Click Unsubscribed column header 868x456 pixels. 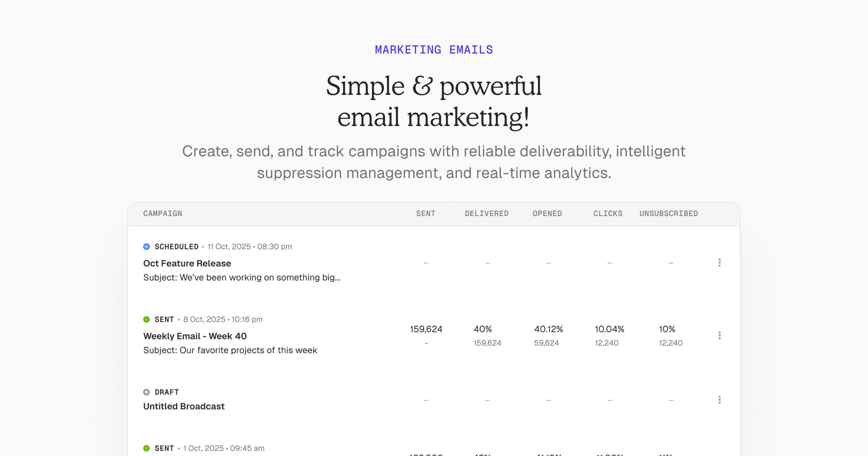669,214
